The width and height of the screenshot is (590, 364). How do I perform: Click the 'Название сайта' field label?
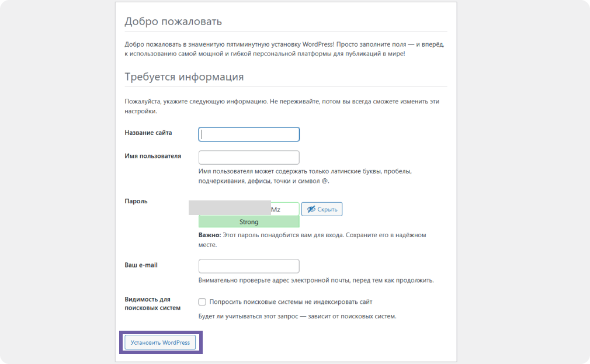pyautogui.click(x=148, y=133)
